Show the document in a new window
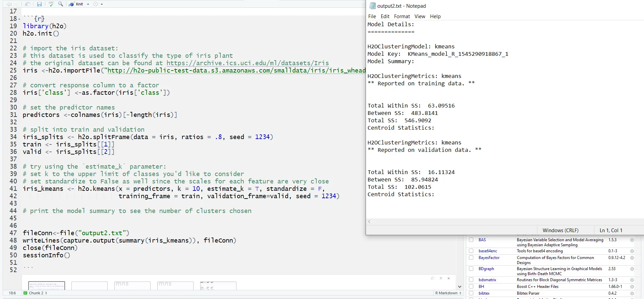 pyautogui.click(x=28, y=4)
